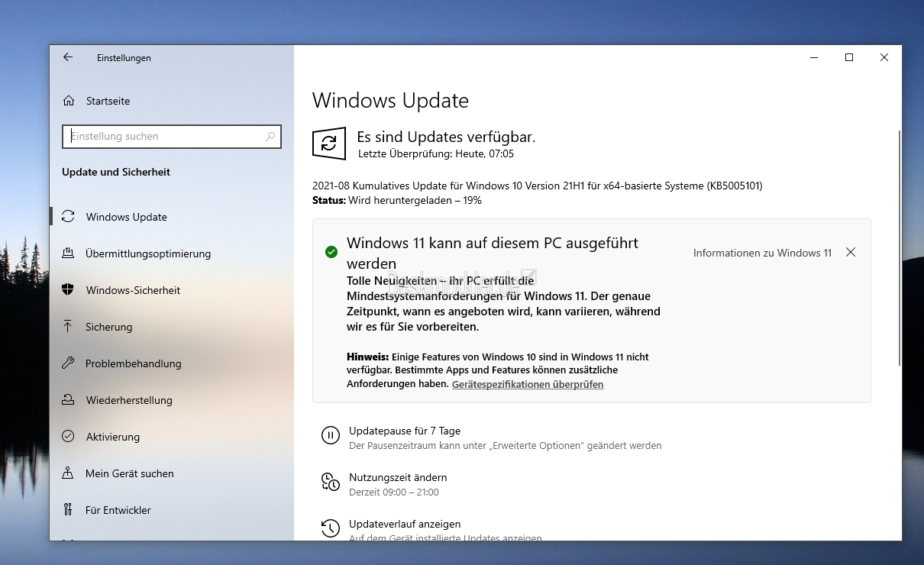This screenshot has height=565, width=924.
Task: Open Sicherung via its upload arrow icon
Action: tap(68, 327)
